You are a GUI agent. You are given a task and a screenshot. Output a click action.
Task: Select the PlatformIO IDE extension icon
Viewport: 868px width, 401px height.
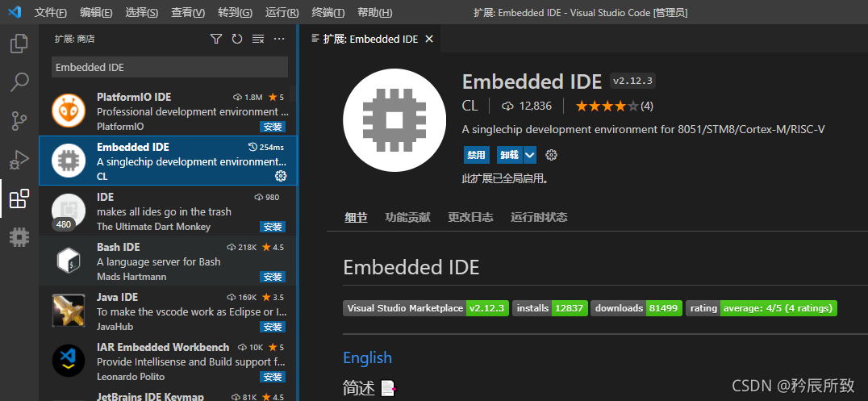[69, 111]
